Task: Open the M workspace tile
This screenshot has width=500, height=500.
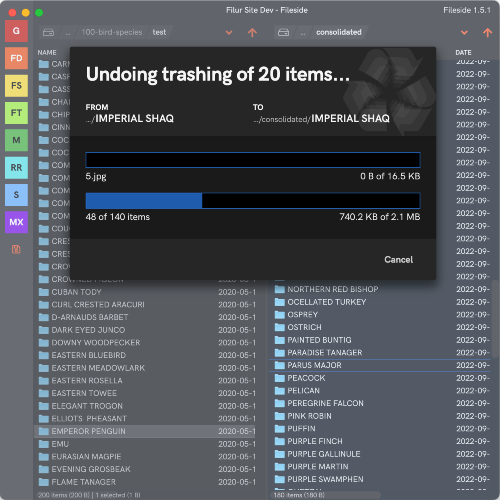Action: (x=16, y=140)
